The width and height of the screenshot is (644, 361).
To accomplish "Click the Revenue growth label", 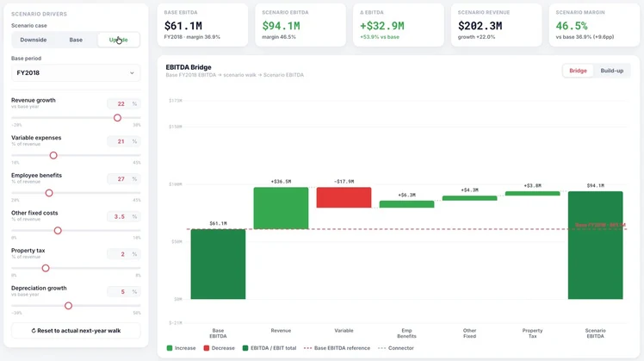I will [x=34, y=100].
